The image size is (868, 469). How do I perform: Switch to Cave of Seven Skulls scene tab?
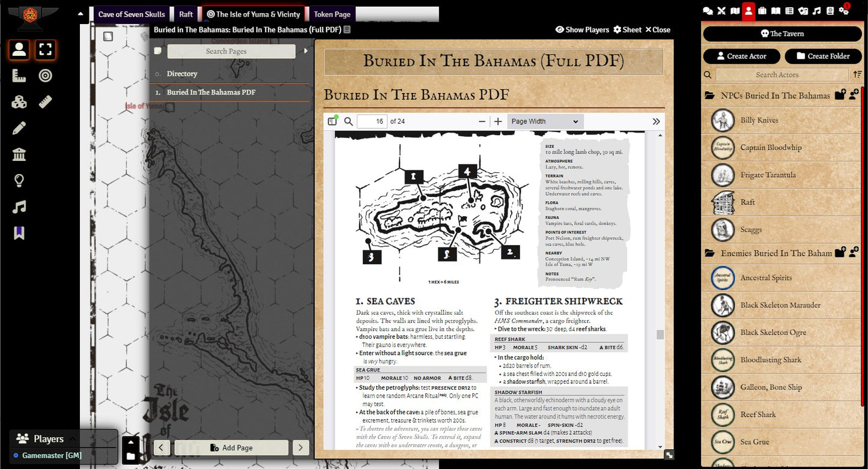coord(131,14)
